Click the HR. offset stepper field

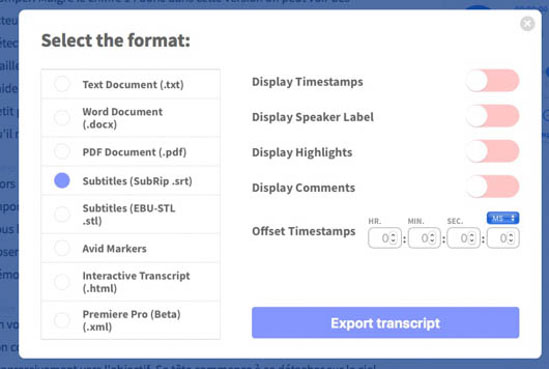click(385, 238)
